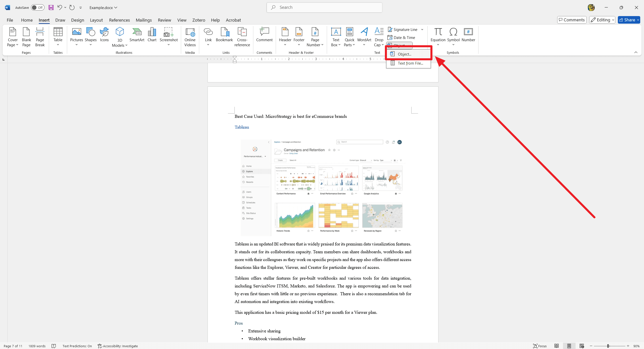
Task: Toggle Text Predictions setting
Action: (x=77, y=346)
